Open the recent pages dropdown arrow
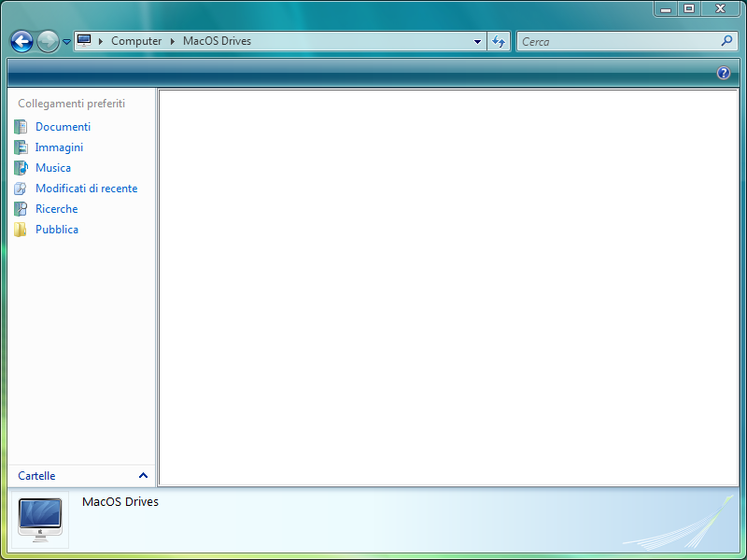Viewport: 747px width, 560px height. (66, 42)
